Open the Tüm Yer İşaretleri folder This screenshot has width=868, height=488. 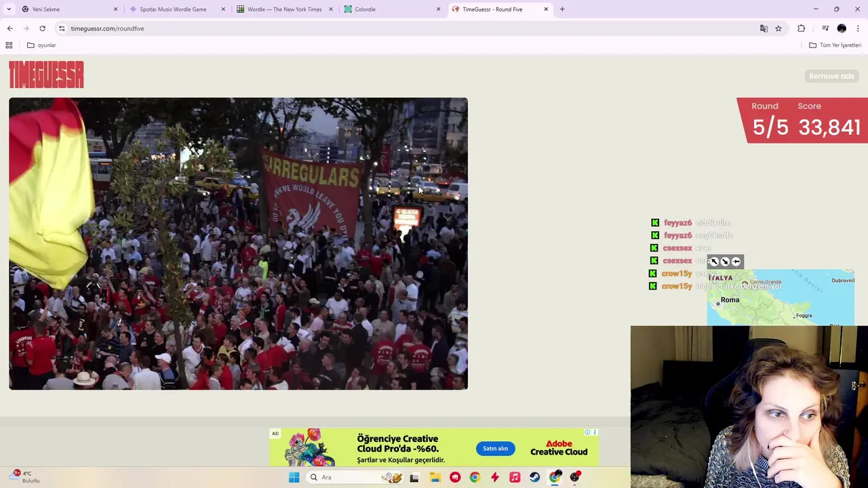coord(835,45)
